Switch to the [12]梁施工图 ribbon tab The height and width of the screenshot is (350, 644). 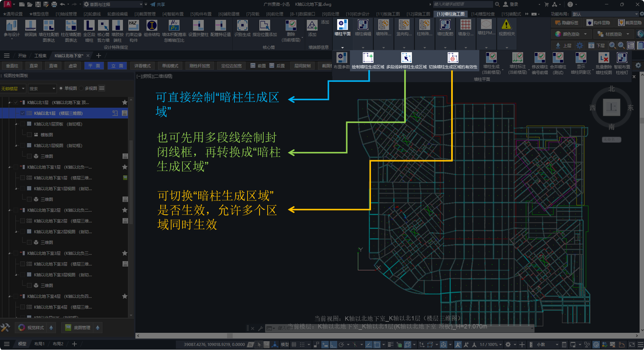coord(418,14)
